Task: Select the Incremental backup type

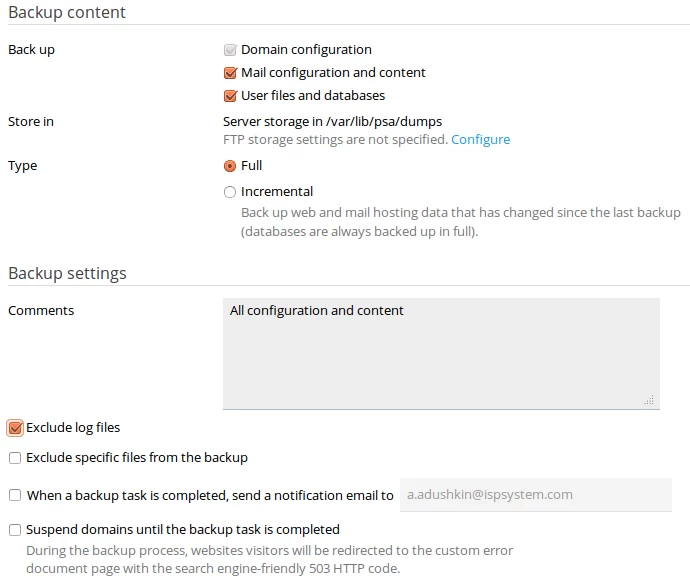Action: (230, 192)
